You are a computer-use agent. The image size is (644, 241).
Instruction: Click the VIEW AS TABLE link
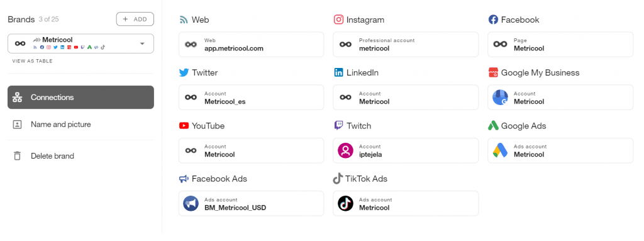(x=33, y=61)
